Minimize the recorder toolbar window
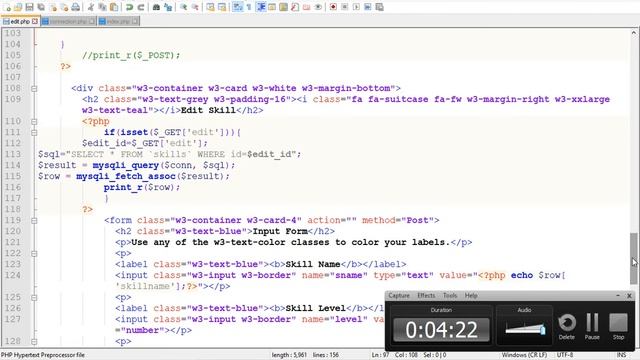The width and height of the screenshot is (640, 360). (618, 295)
